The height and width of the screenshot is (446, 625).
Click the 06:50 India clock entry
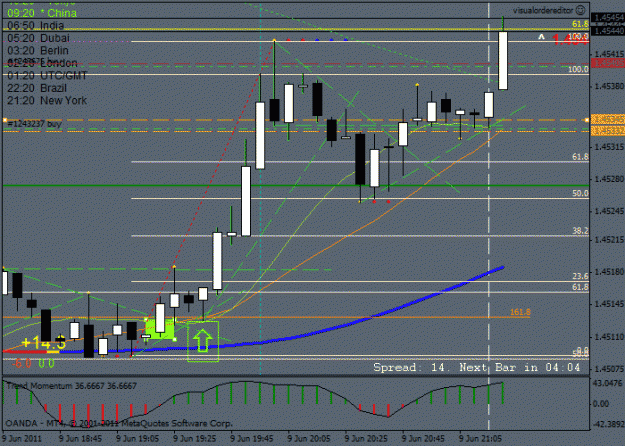pyautogui.click(x=35, y=26)
